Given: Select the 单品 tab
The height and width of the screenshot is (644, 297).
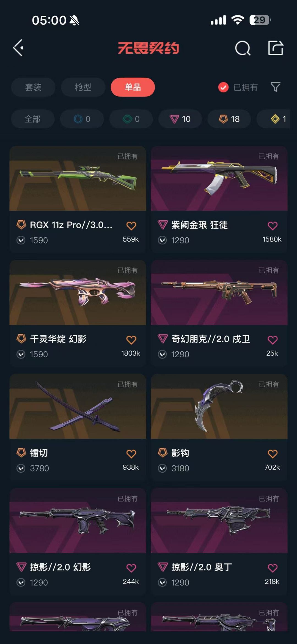Looking at the screenshot, I should pyautogui.click(x=133, y=87).
